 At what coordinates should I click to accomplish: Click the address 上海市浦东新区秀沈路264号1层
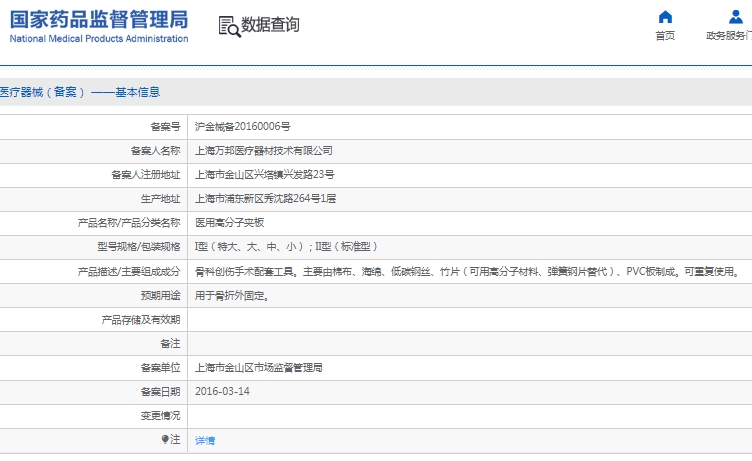[x=266, y=199]
